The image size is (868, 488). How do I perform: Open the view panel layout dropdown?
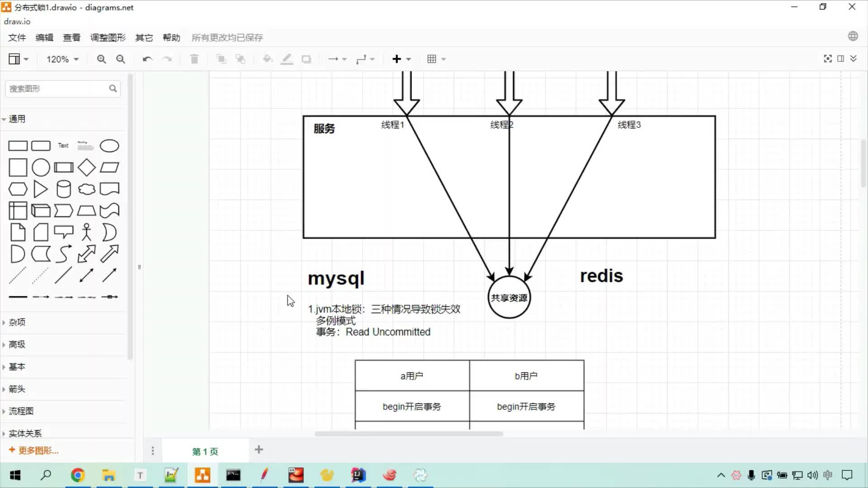click(19, 59)
